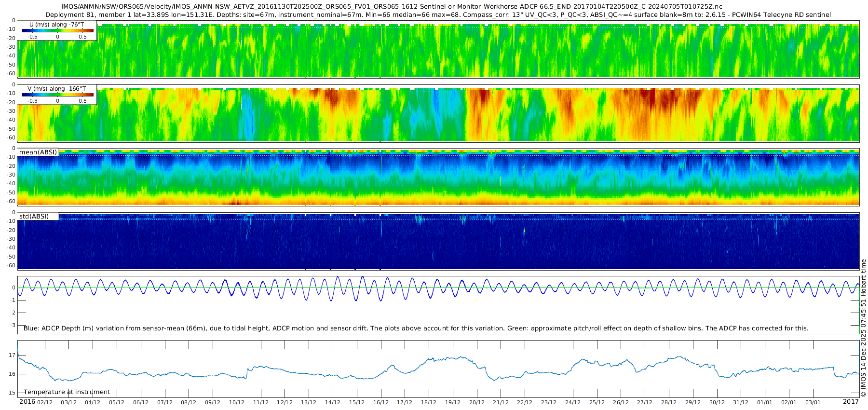Click the 2017 year label on axis

[851, 401]
